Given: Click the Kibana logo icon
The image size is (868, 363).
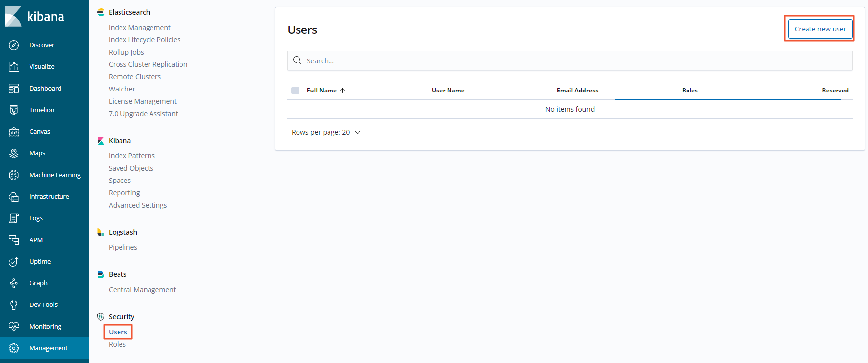Looking at the screenshot, I should tap(13, 16).
